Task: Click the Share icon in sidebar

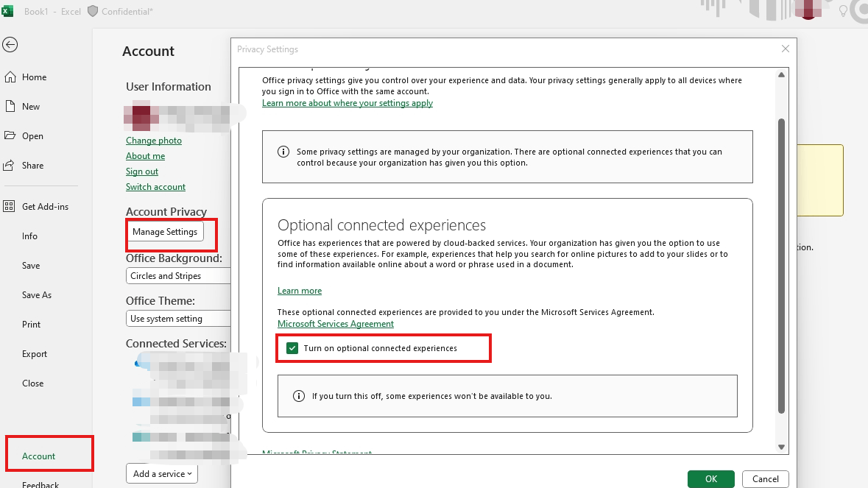Action: click(x=9, y=165)
